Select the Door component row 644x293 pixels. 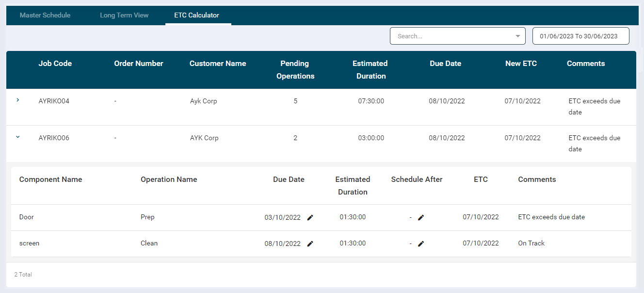(x=27, y=217)
